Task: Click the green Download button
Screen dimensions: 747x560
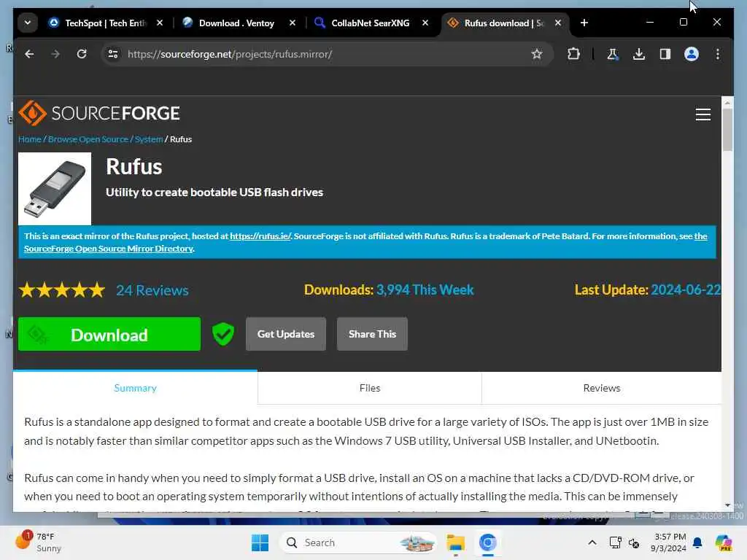Action: coord(109,334)
